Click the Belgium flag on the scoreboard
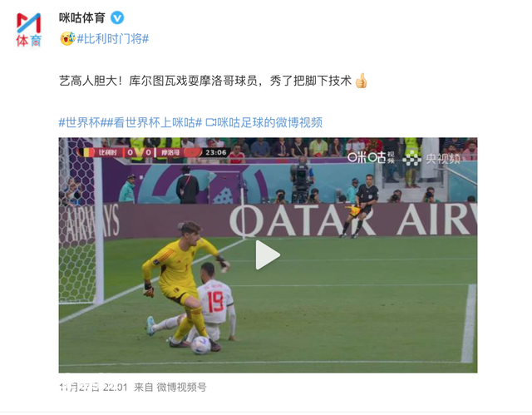This screenshot has width=532, height=415. [86, 152]
